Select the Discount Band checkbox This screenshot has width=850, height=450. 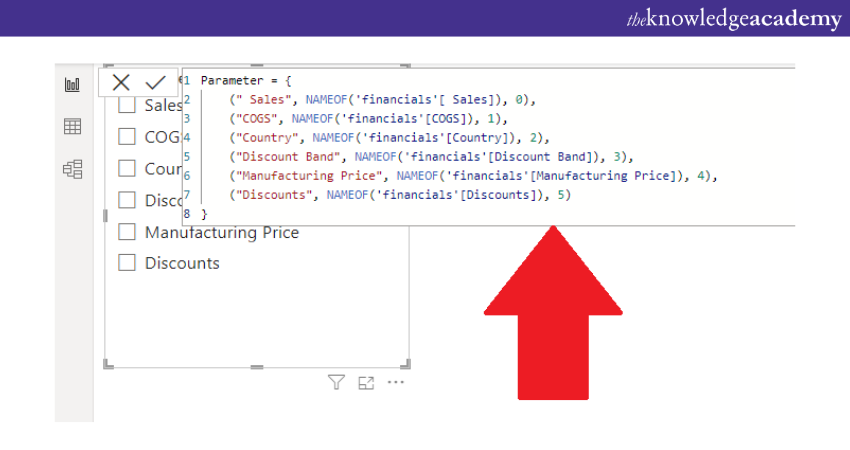pyautogui.click(x=127, y=200)
